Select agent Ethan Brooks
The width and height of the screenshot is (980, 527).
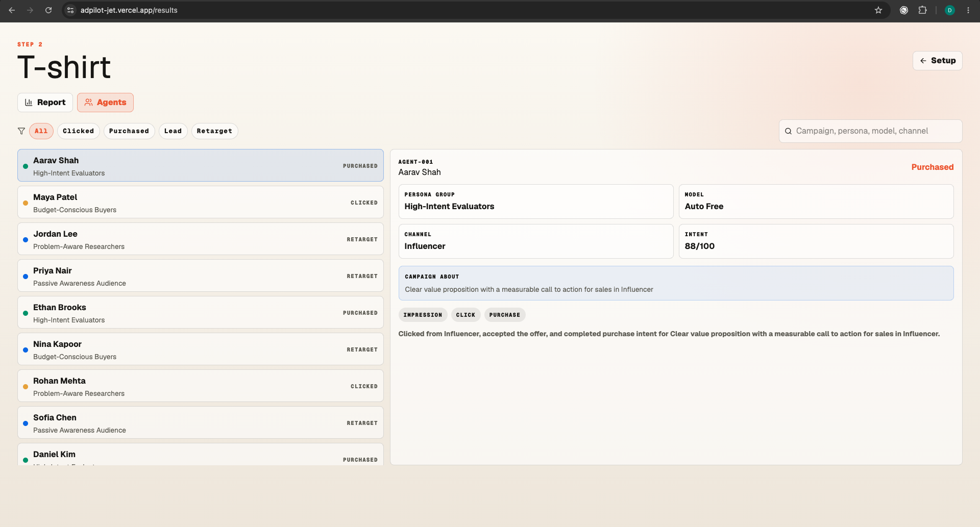[201, 312]
